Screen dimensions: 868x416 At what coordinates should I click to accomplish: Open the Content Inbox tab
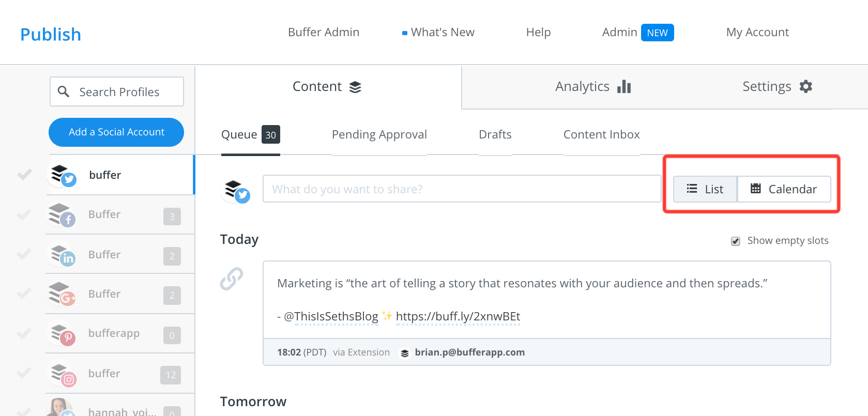(602, 135)
